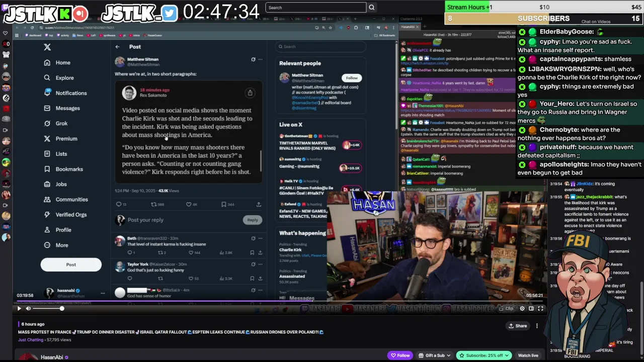
Task: Reply to Taylor York's comment
Action: (129, 278)
